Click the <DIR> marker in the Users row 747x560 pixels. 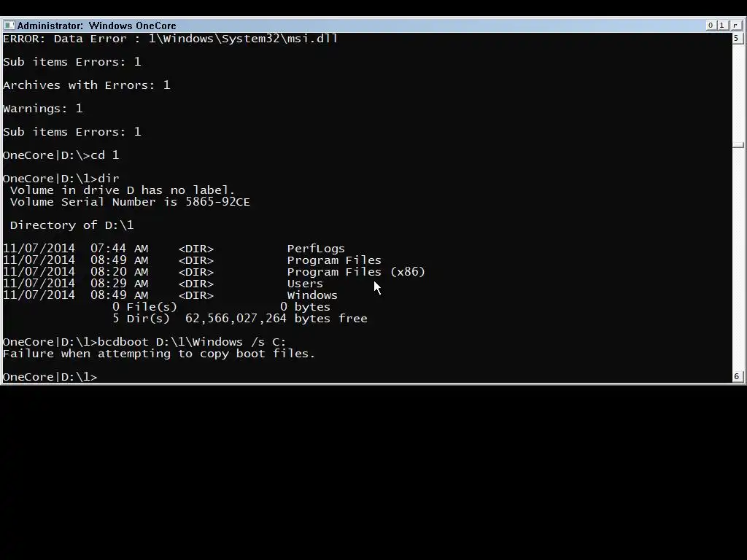coord(196,284)
